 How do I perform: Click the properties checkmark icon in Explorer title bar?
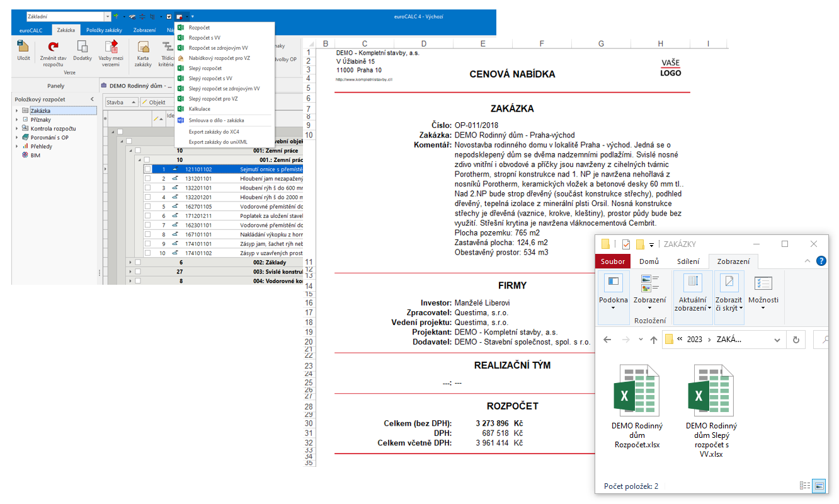(x=625, y=244)
